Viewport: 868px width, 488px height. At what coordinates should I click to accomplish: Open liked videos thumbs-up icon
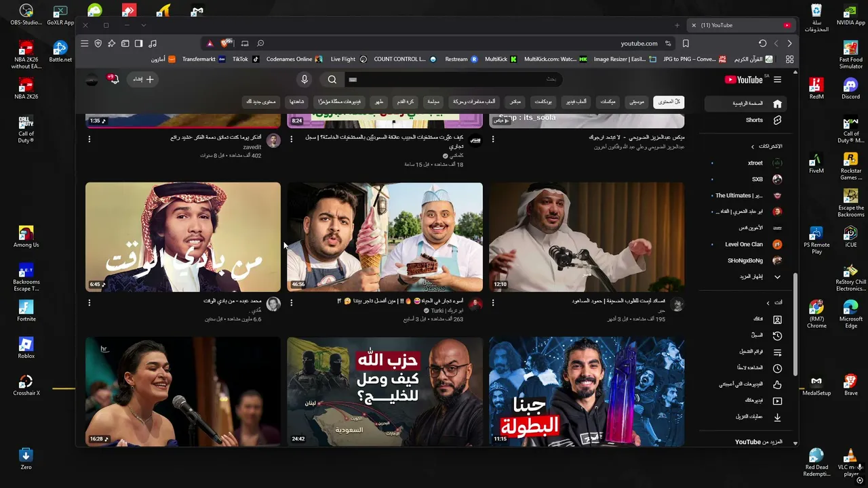coord(777,385)
